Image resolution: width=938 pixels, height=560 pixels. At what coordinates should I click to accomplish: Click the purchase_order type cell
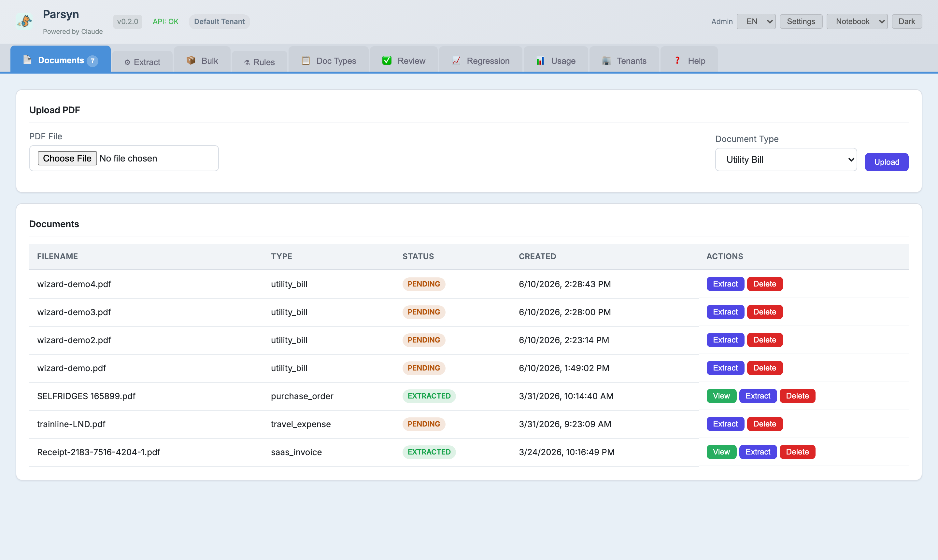[x=302, y=396]
